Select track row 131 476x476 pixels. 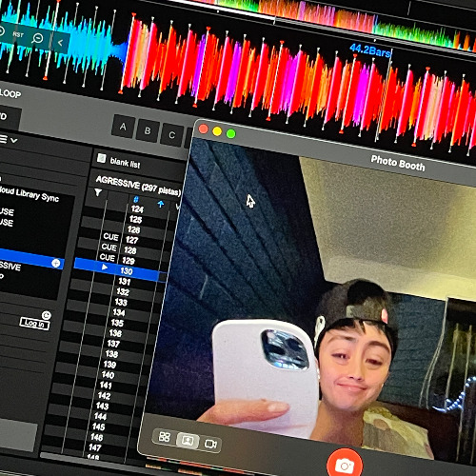125,282
